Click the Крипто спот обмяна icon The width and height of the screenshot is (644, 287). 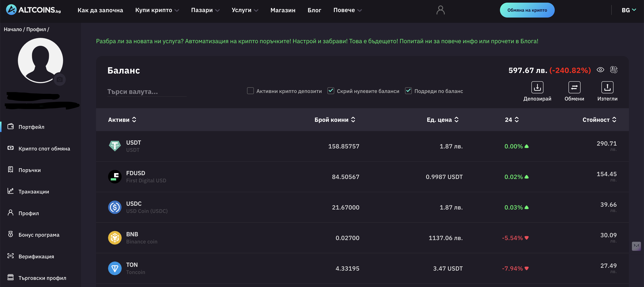[x=11, y=148]
